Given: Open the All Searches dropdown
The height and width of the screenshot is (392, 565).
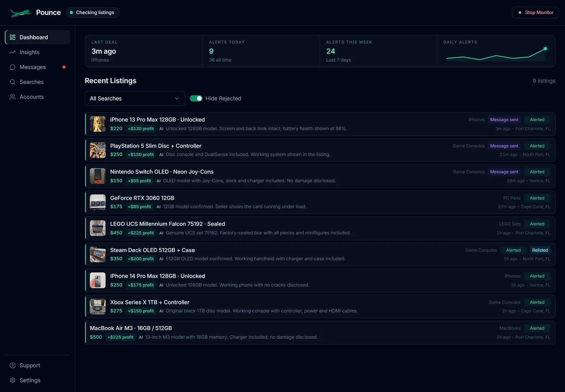Looking at the screenshot, I should [135, 98].
